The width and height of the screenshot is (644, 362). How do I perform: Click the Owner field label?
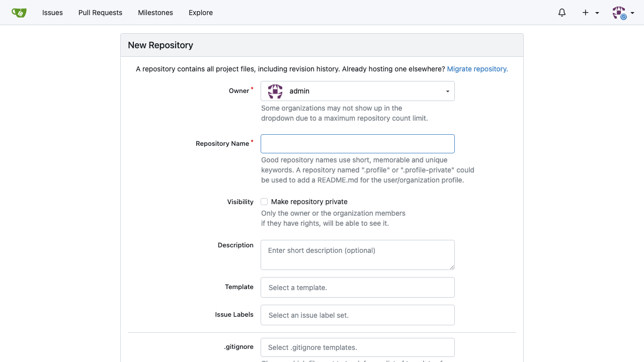[x=239, y=91]
